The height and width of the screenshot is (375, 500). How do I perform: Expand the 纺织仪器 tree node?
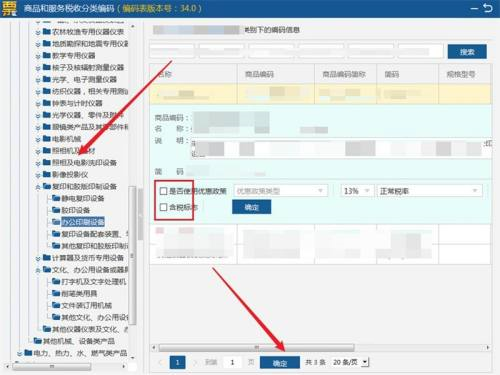(x=38, y=92)
